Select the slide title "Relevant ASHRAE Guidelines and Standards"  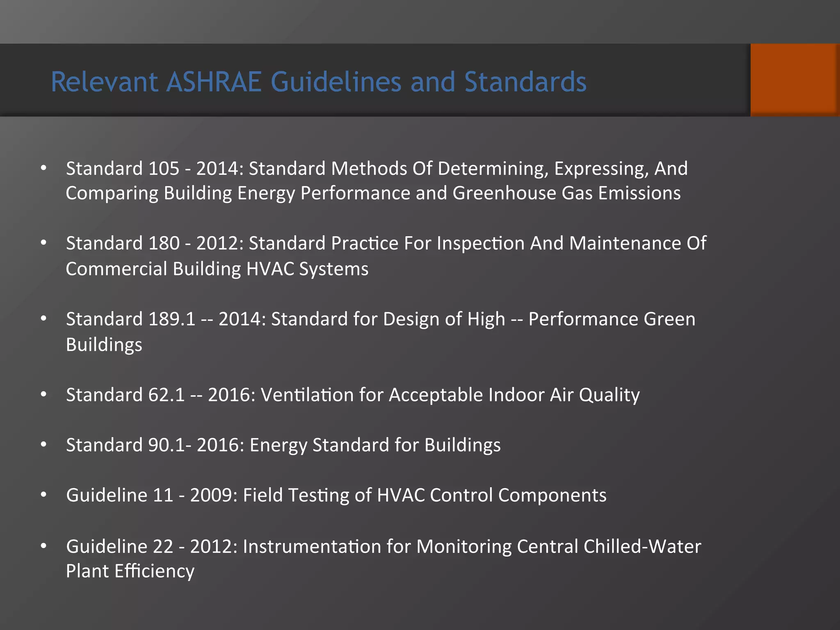pyautogui.click(x=319, y=82)
